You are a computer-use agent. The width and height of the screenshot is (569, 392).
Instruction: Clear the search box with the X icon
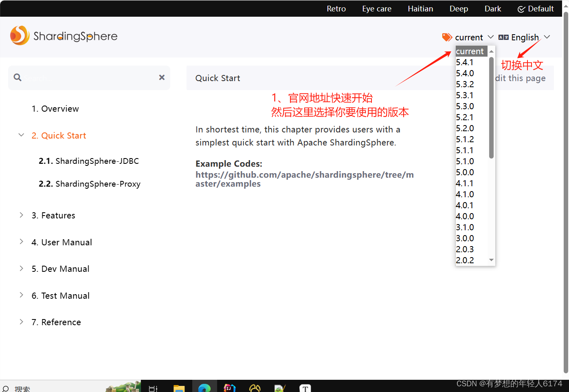pos(162,77)
